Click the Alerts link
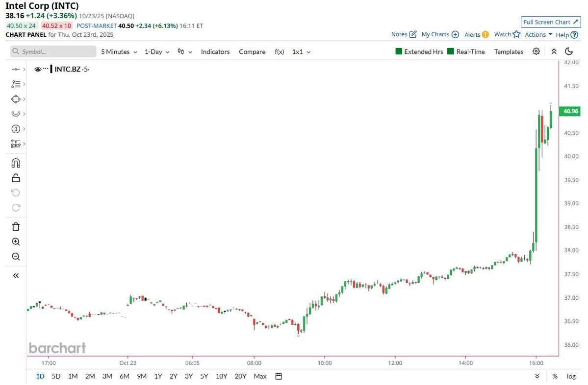The image size is (588, 385). point(472,34)
